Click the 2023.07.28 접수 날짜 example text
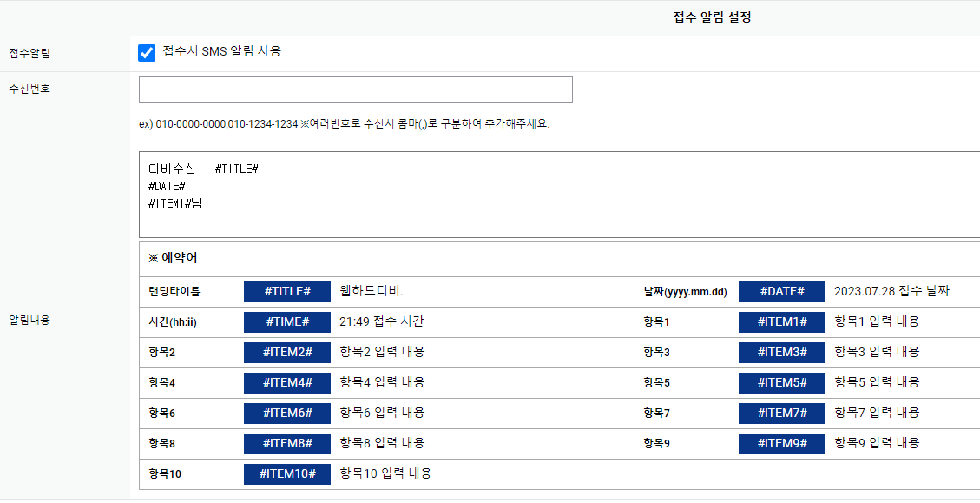The image size is (980, 503). tap(891, 291)
